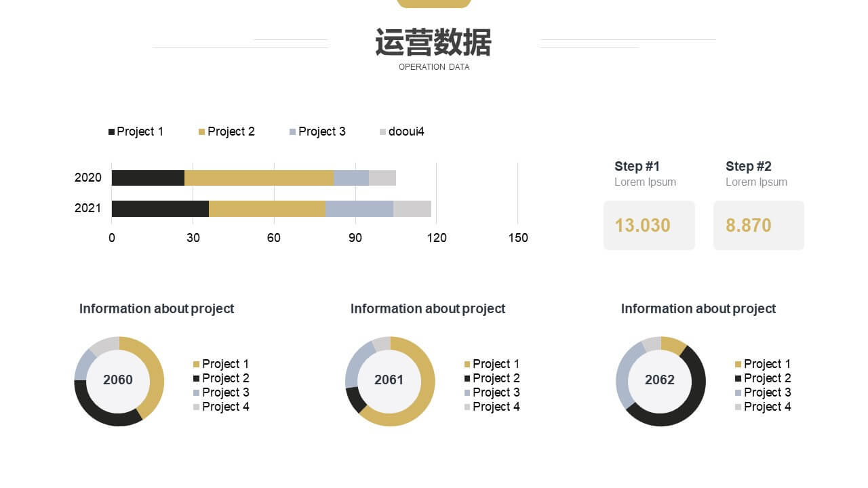Click the gold segment of the 2020 bar
The image size is (868, 488).
click(259, 178)
